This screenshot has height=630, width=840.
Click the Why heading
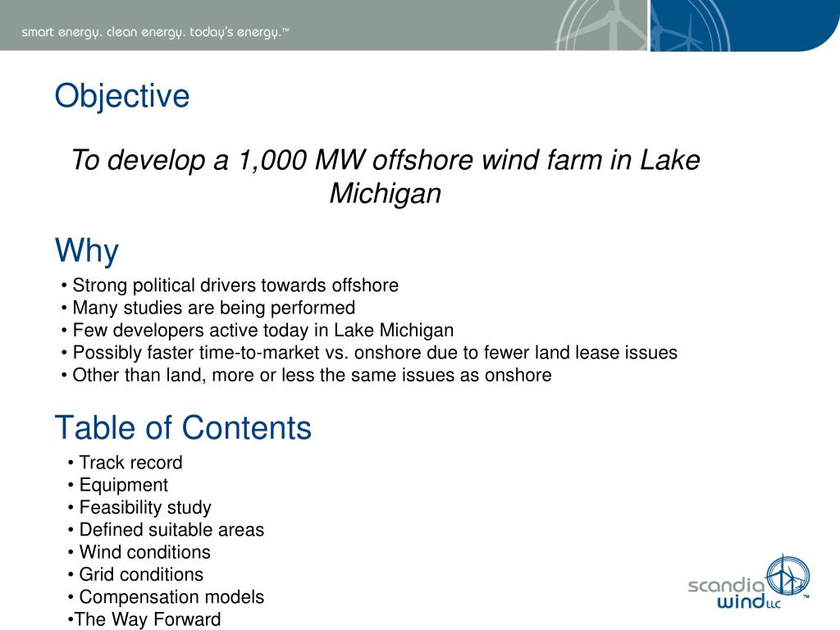tap(85, 250)
